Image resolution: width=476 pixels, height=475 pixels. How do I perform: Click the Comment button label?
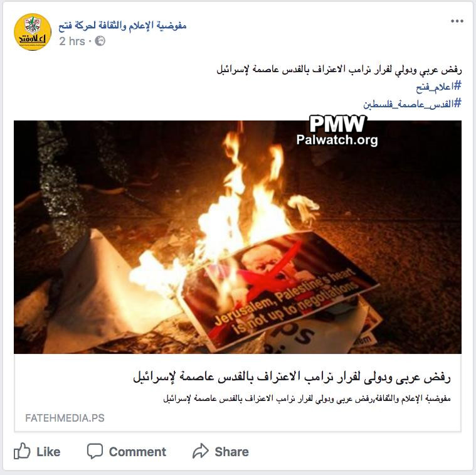point(137,452)
